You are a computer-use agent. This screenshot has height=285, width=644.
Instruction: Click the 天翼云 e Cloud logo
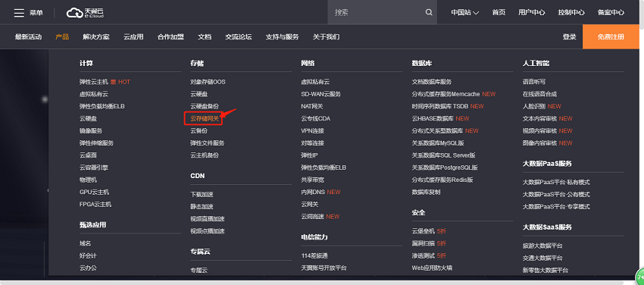click(x=85, y=13)
